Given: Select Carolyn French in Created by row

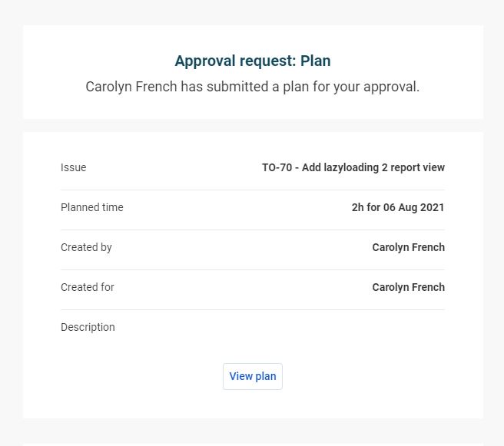Looking at the screenshot, I should 408,247.
